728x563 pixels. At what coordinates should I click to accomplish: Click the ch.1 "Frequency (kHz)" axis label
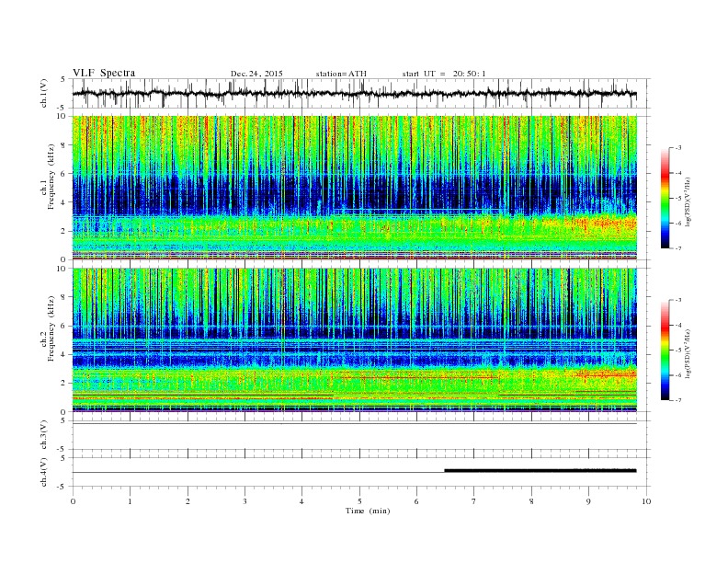click(x=51, y=177)
